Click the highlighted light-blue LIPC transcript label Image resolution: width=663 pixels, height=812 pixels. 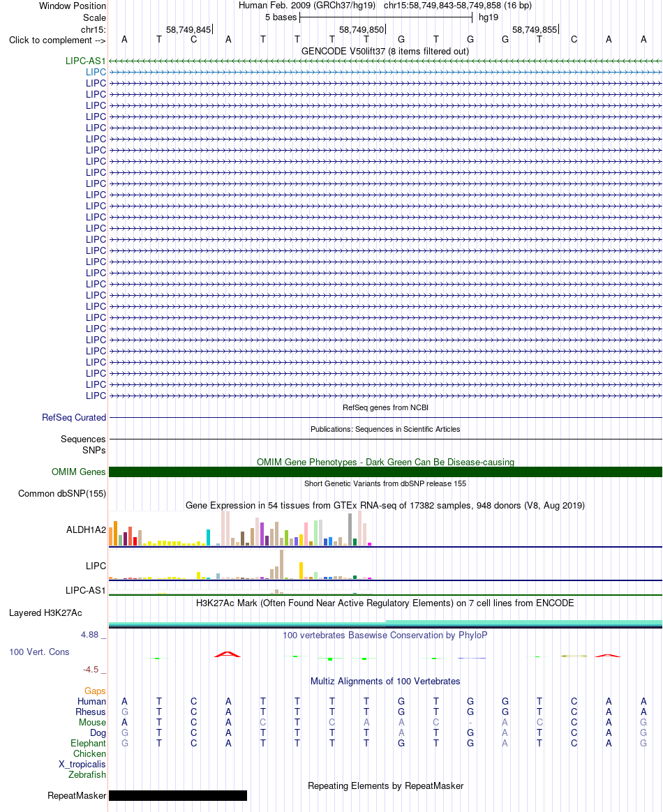pyautogui.click(x=96, y=72)
